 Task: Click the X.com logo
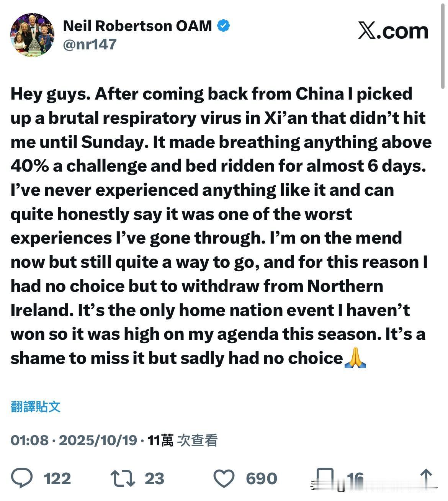tap(393, 31)
